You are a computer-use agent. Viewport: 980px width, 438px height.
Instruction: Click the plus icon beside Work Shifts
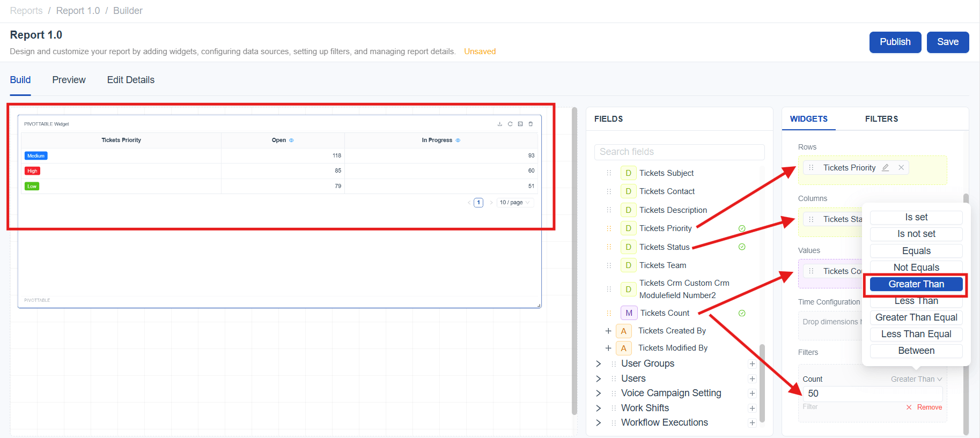tap(752, 408)
